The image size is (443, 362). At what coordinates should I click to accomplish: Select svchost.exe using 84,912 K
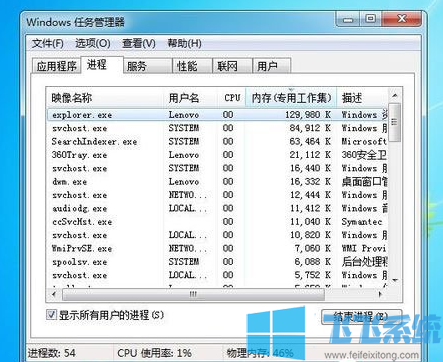tap(217, 128)
